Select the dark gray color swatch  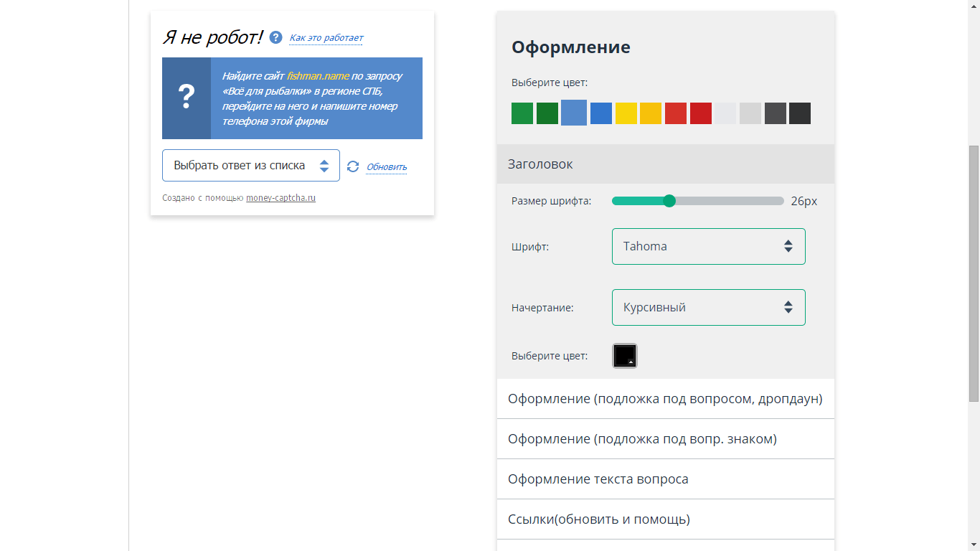776,113
